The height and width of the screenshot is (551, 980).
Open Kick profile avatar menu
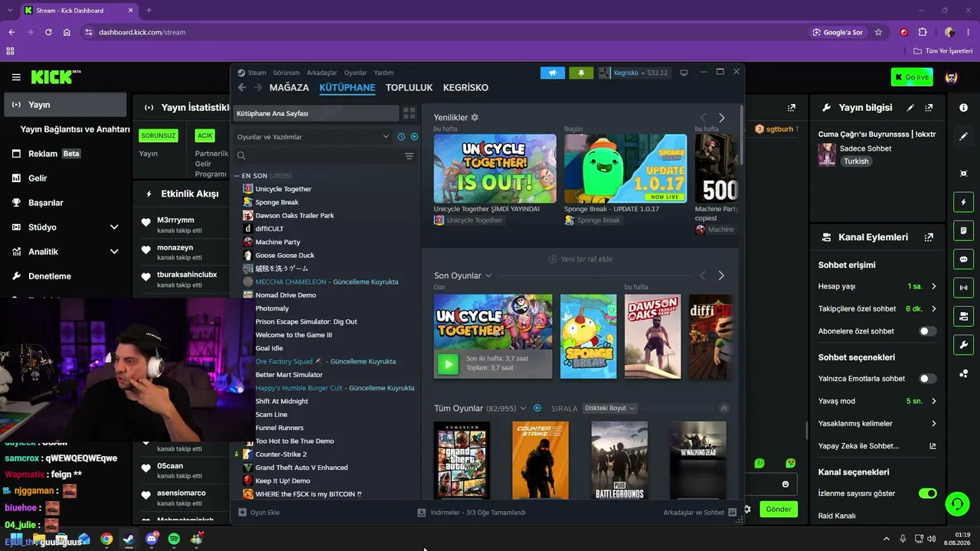(952, 77)
